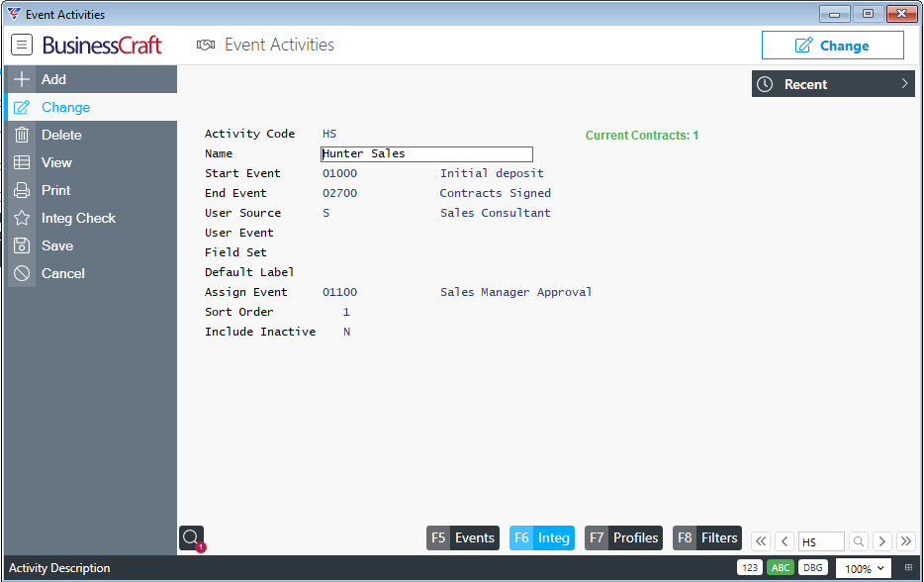The image size is (924, 582).
Task: Jump to the last record
Action: [x=906, y=540]
